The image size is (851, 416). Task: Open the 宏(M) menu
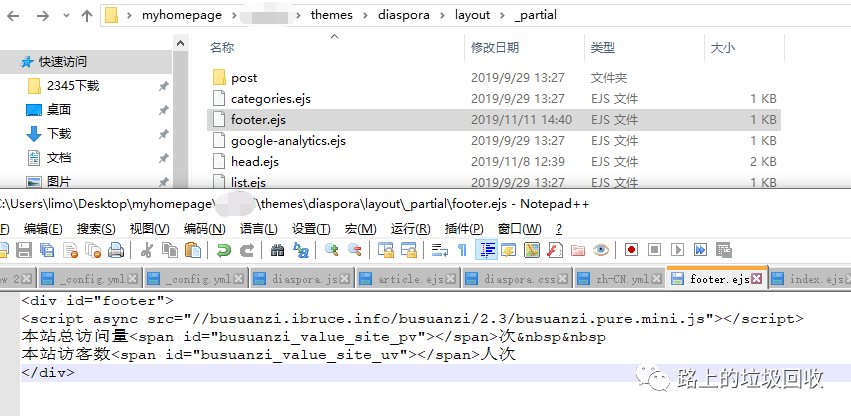point(360,229)
